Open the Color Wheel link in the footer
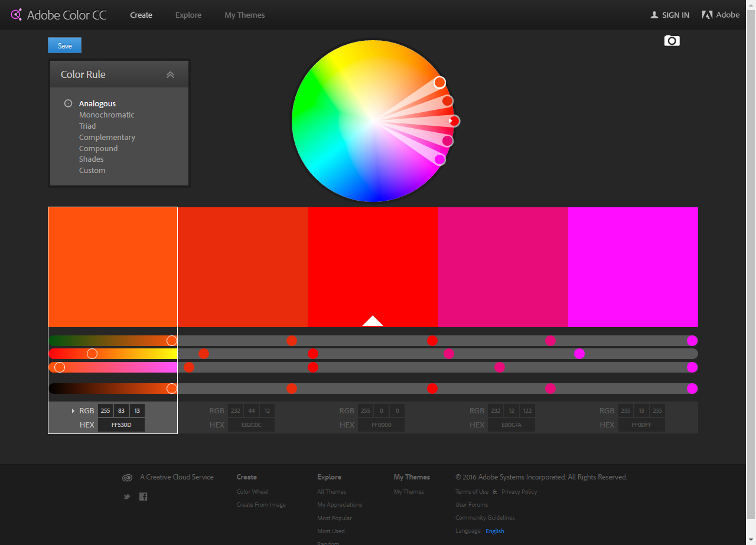The width and height of the screenshot is (756, 545). [x=253, y=491]
